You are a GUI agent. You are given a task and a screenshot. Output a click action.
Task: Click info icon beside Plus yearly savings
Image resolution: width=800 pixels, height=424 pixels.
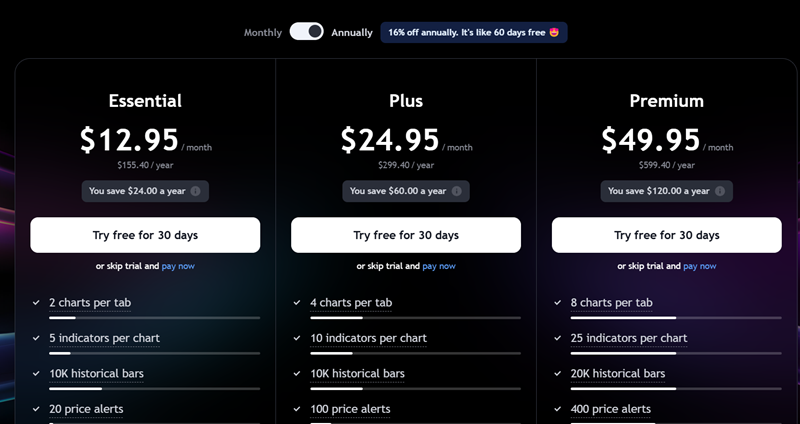pos(456,191)
